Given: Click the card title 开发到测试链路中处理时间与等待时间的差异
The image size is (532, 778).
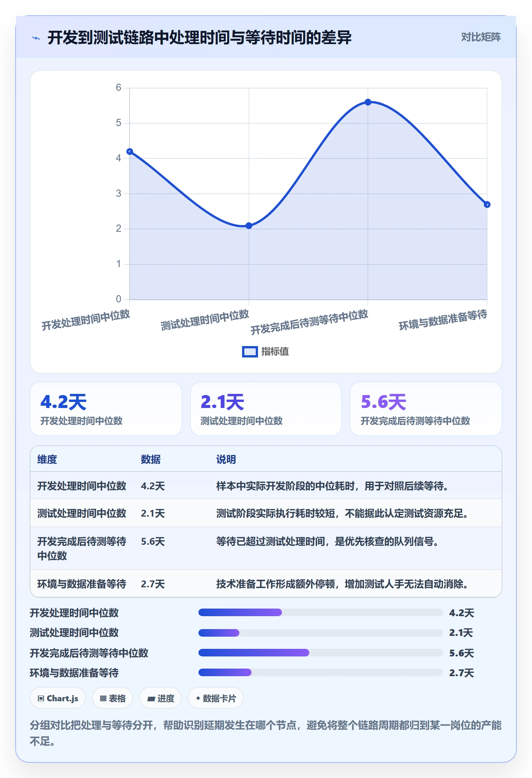Looking at the screenshot, I should (x=199, y=38).
